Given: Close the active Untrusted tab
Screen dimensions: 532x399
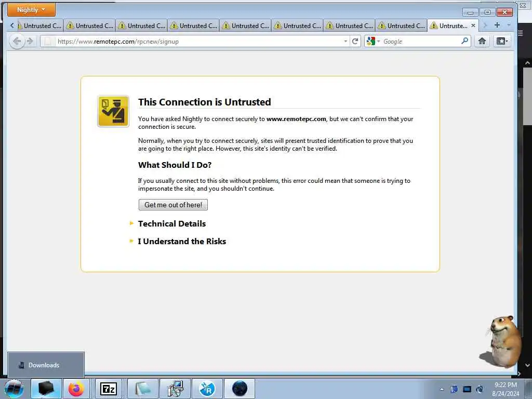Looking at the screenshot, I should 473,25.
